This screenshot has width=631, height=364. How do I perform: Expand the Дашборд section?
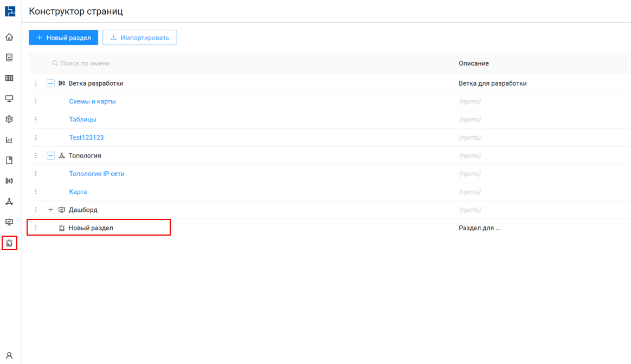point(50,210)
